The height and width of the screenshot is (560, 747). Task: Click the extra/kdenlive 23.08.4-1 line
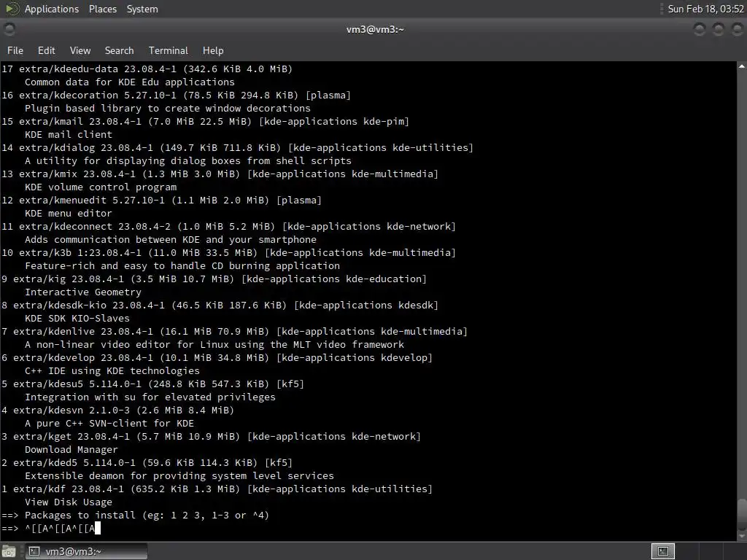pyautogui.click(x=234, y=331)
